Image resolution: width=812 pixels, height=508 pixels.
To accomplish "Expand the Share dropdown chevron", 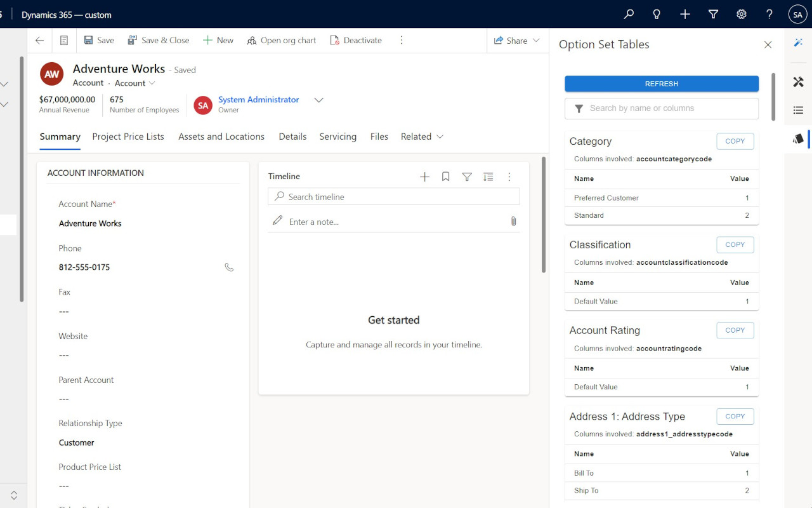I will [x=537, y=40].
